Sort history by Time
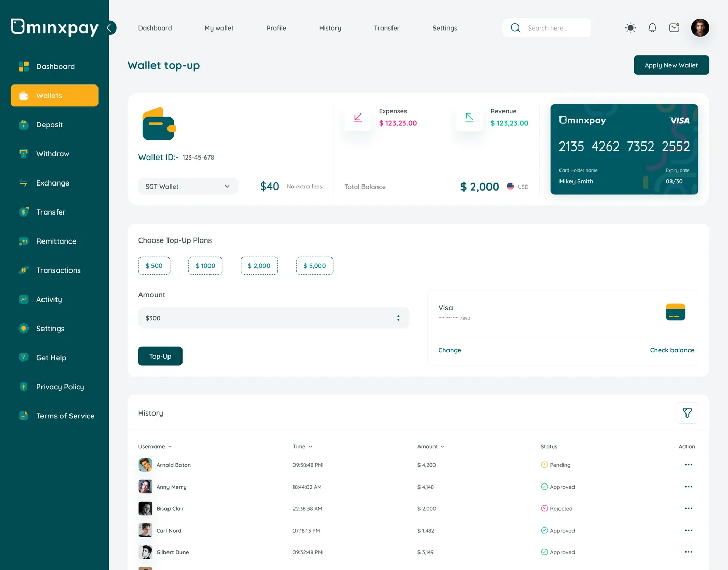This screenshot has width=728, height=570. pos(303,447)
